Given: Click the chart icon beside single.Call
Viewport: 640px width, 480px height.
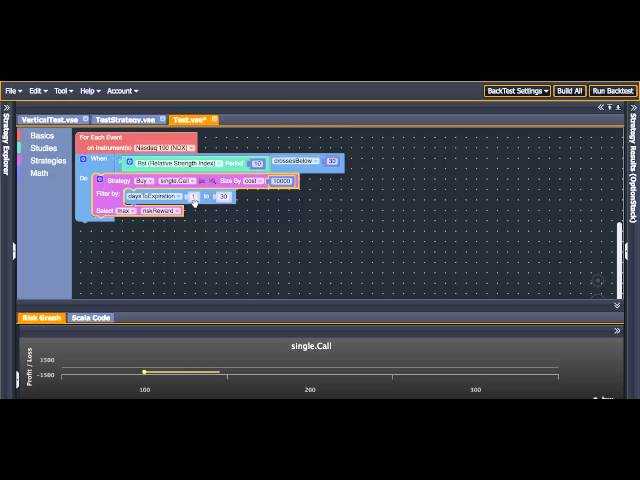Looking at the screenshot, I should [x=202, y=181].
